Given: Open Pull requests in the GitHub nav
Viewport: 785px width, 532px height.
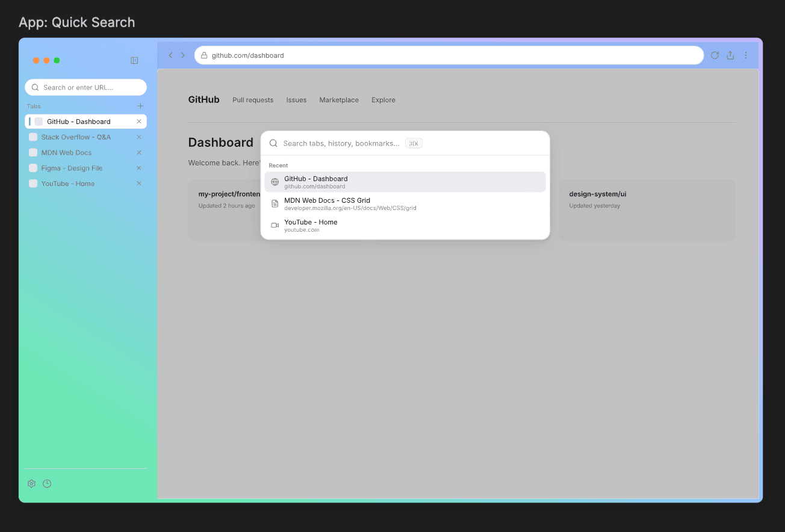Looking at the screenshot, I should pos(253,100).
